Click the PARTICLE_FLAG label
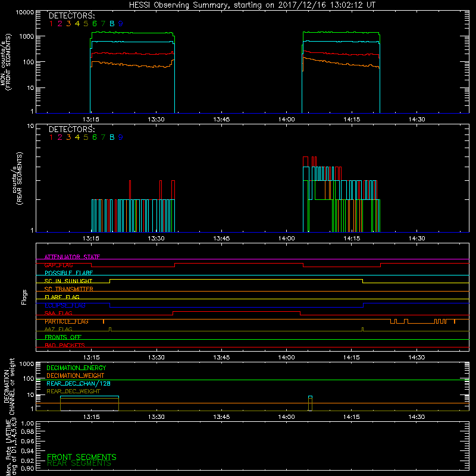 tap(67, 321)
